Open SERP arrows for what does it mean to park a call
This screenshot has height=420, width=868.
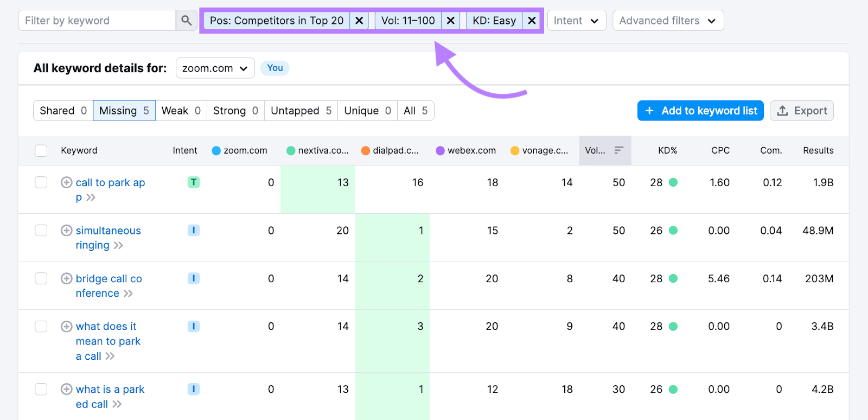[x=110, y=357]
